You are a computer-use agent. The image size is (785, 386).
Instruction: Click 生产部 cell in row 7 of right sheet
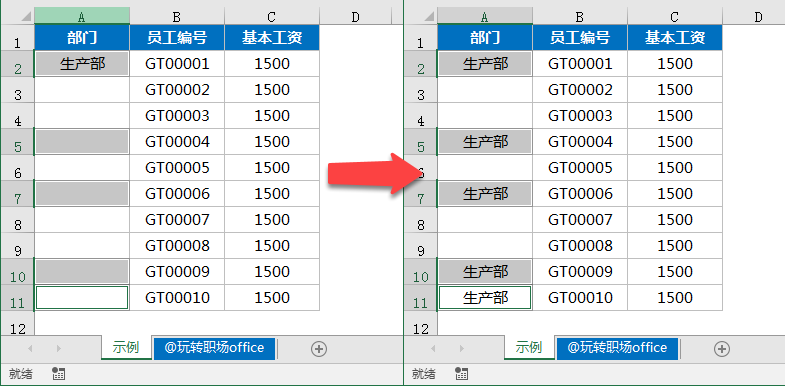(x=485, y=194)
